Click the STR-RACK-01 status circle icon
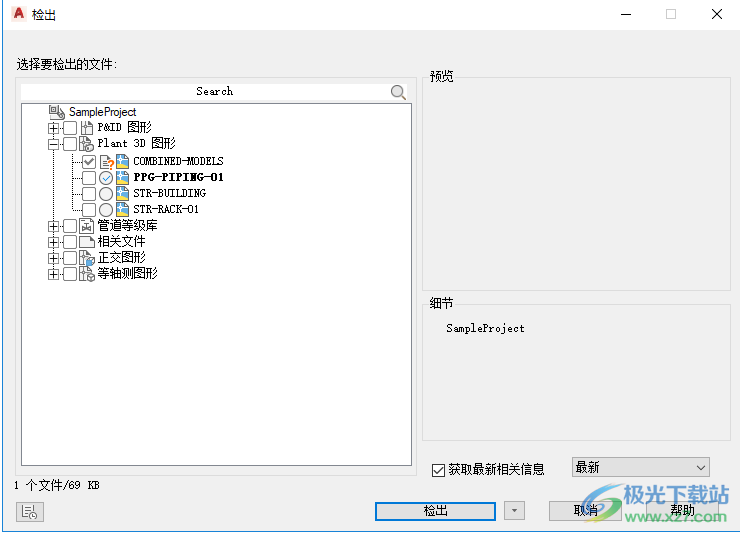 (x=106, y=210)
